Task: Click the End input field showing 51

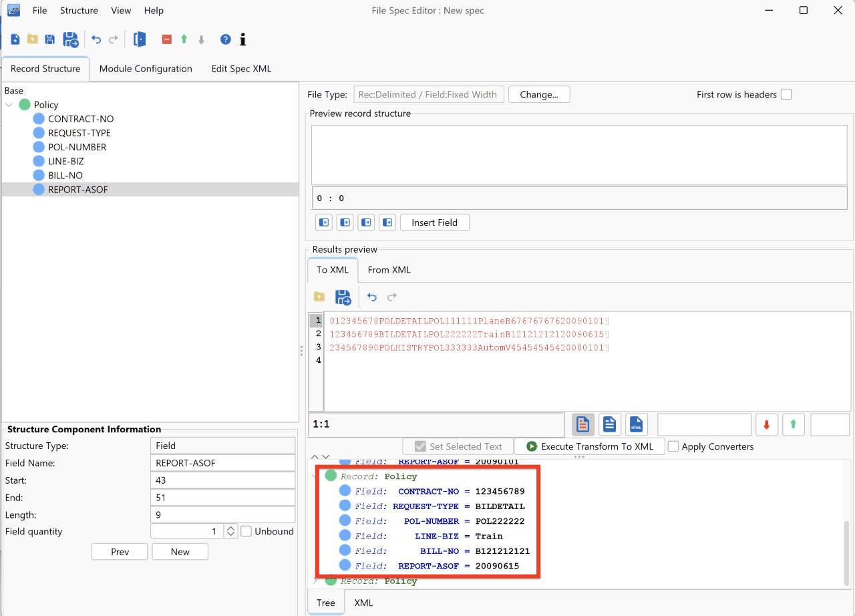Action: tap(223, 498)
